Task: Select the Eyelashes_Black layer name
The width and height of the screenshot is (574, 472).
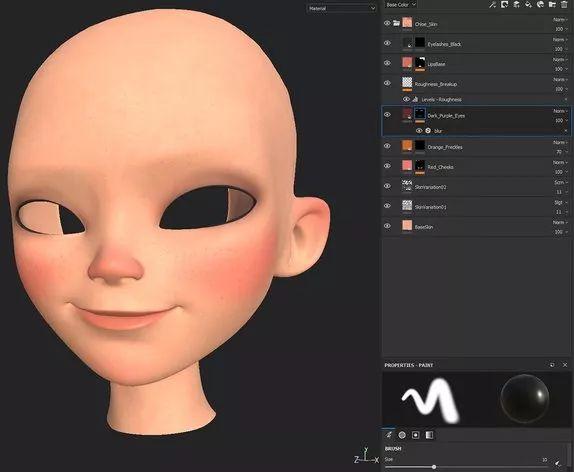Action: [x=444, y=44]
